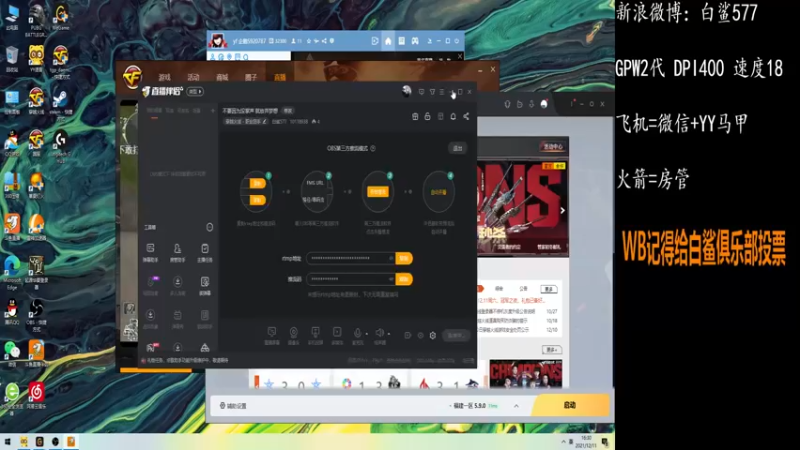Expand microphone options arrow
800x450 pixels.
pos(366,334)
